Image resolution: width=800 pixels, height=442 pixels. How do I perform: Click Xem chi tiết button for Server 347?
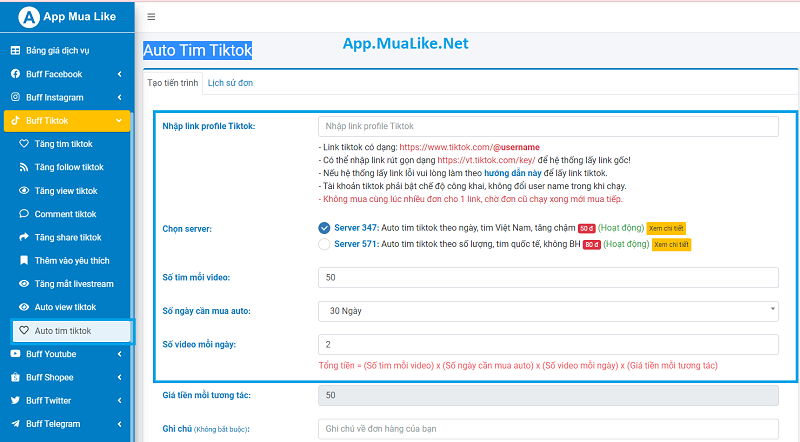[x=666, y=228]
